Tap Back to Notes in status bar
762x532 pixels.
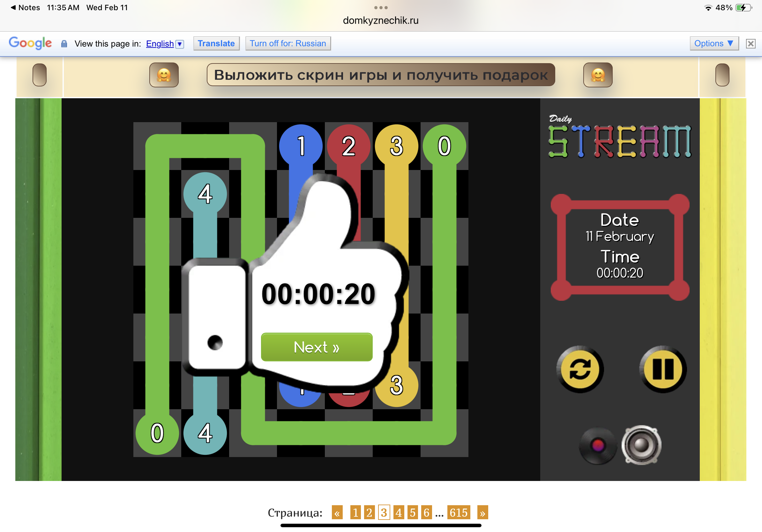tap(26, 7)
